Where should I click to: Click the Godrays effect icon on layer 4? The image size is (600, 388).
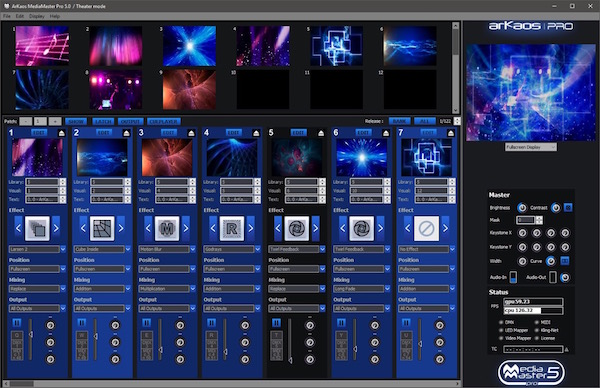(232, 228)
